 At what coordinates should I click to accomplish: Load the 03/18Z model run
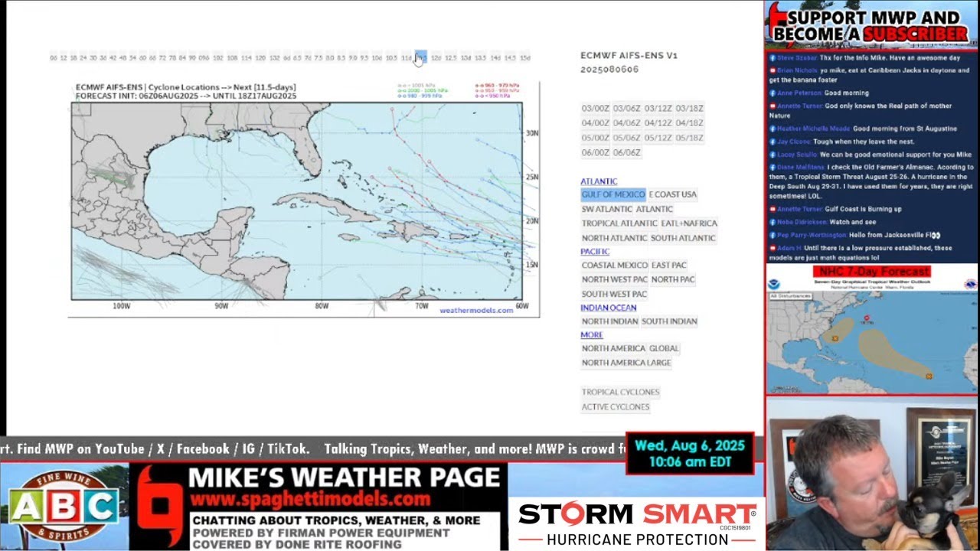tap(689, 109)
